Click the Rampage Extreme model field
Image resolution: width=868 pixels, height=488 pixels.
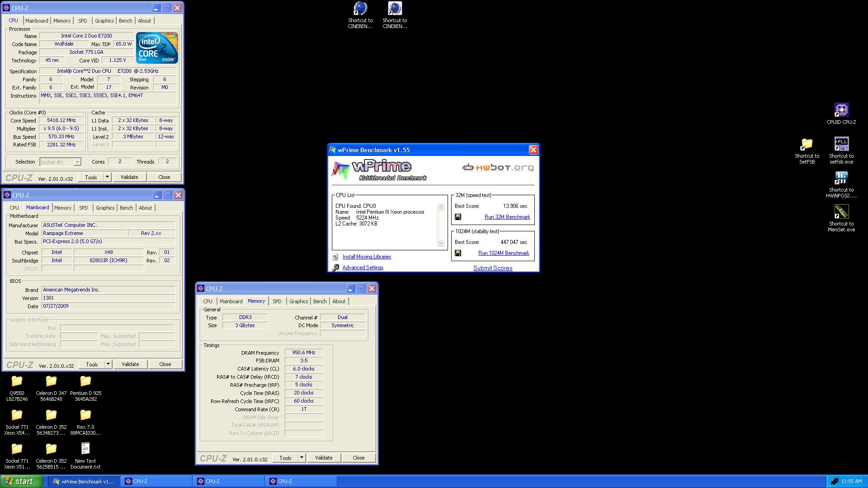84,234
